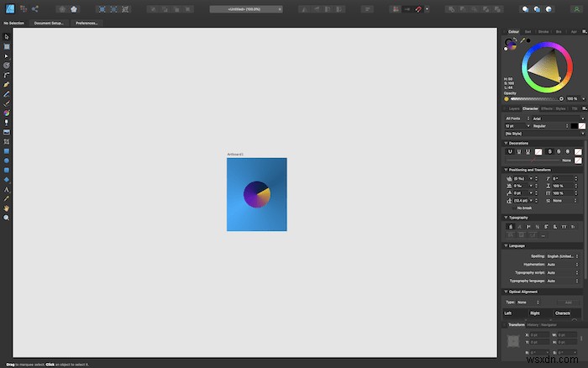The height and width of the screenshot is (368, 588).
Task: Open the Layers tab
Action: (x=514, y=108)
